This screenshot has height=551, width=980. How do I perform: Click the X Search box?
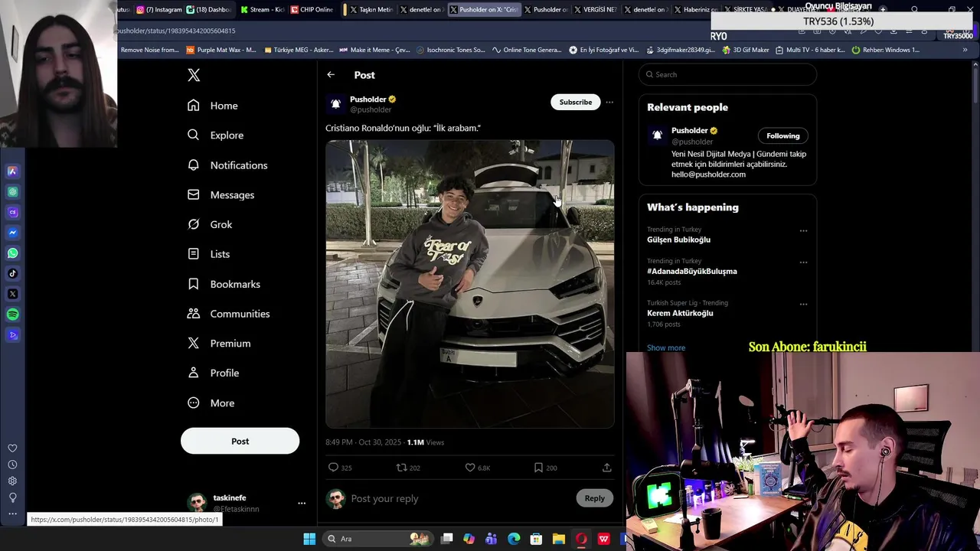(x=728, y=74)
